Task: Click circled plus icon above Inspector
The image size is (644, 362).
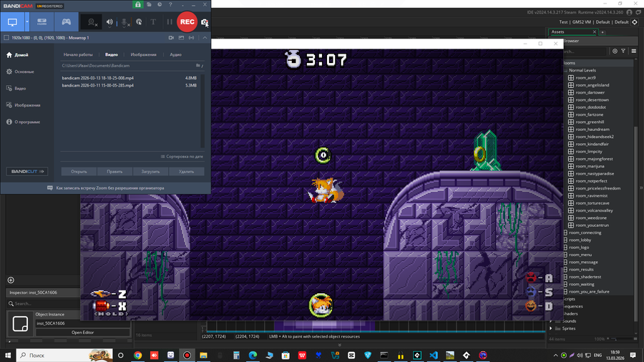Action: click(x=11, y=280)
